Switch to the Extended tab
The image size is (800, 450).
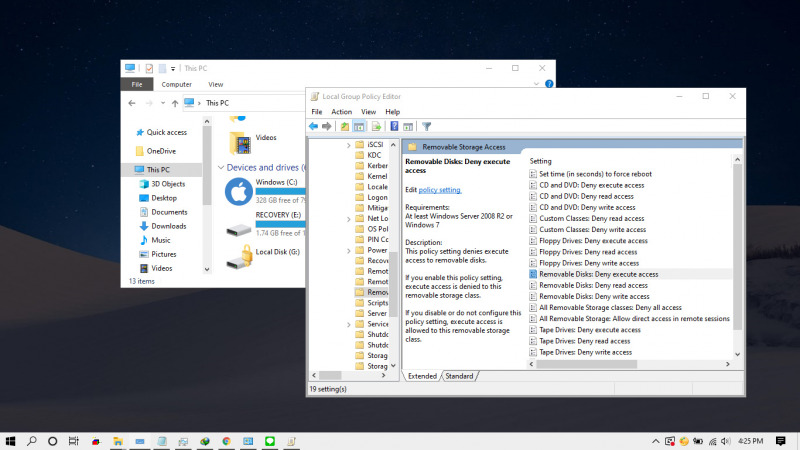422,376
